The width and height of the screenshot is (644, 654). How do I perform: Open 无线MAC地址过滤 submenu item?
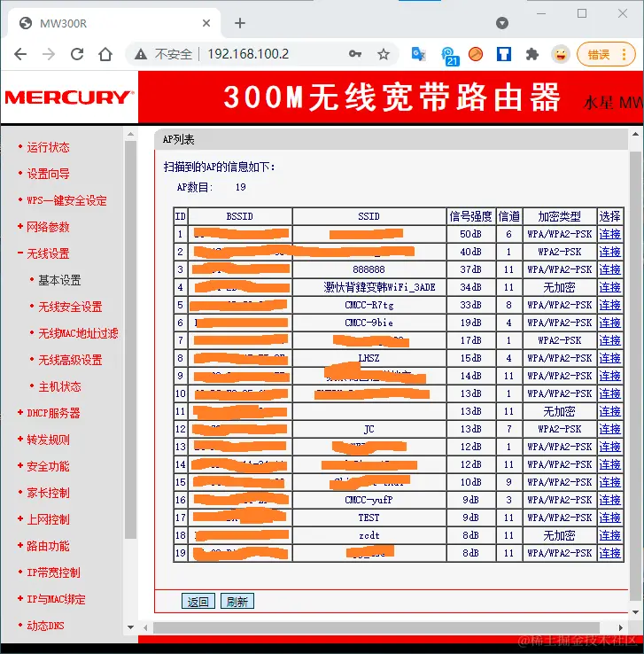[78, 334]
